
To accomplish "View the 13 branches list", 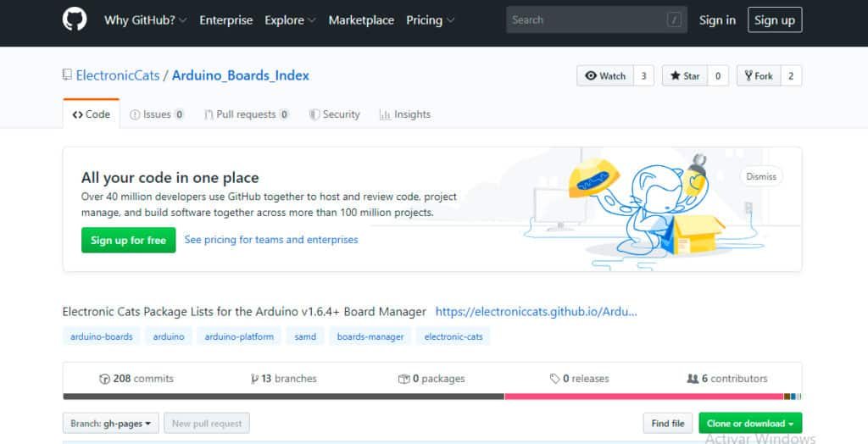I will click(x=283, y=379).
